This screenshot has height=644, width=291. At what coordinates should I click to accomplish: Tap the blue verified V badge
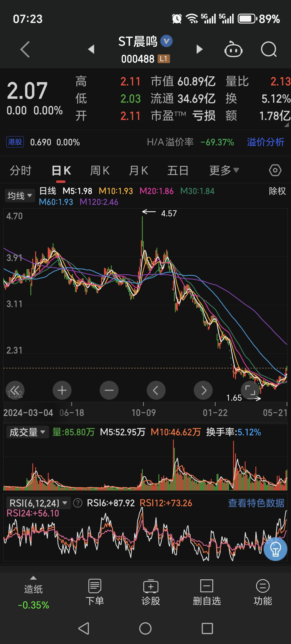(166, 41)
